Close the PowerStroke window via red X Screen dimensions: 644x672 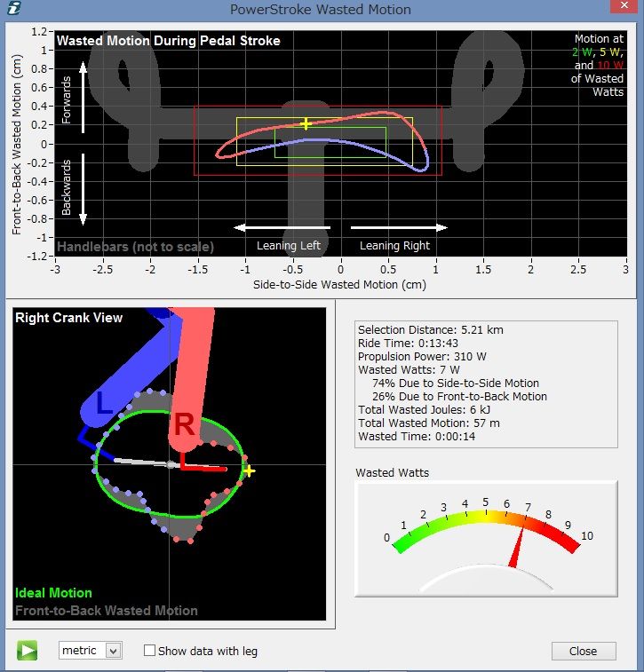tap(624, 6)
